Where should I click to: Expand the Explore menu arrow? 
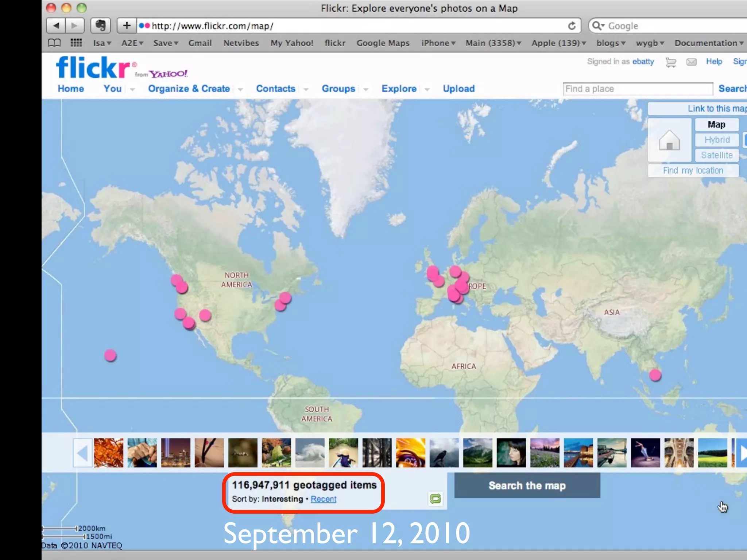point(427,89)
